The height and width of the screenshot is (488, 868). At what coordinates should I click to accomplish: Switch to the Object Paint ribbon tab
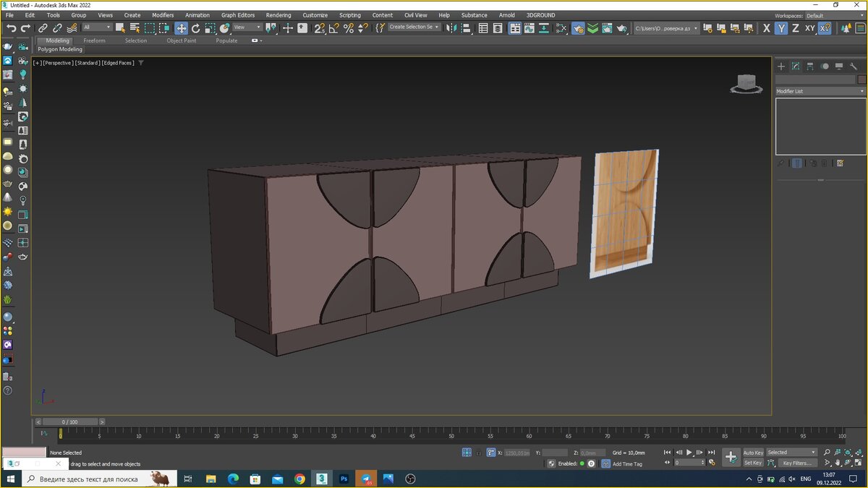point(182,40)
